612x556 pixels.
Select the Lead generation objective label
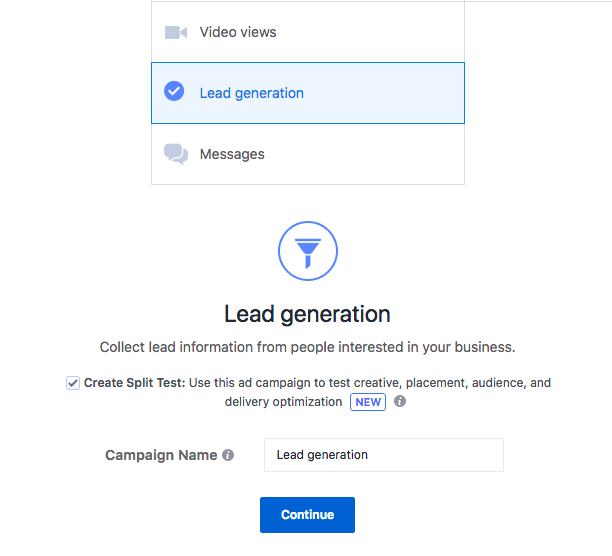click(252, 93)
